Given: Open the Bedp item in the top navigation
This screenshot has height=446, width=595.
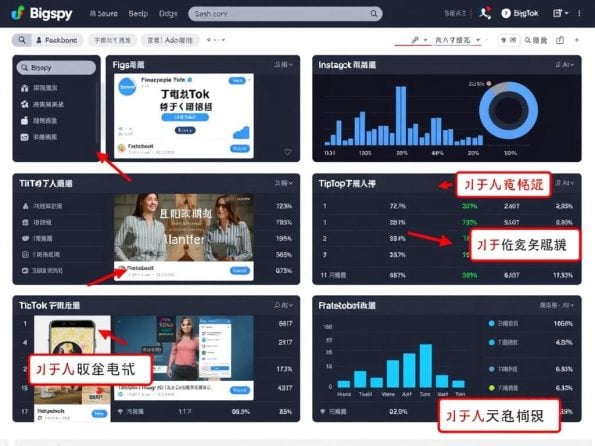Looking at the screenshot, I should (138, 14).
